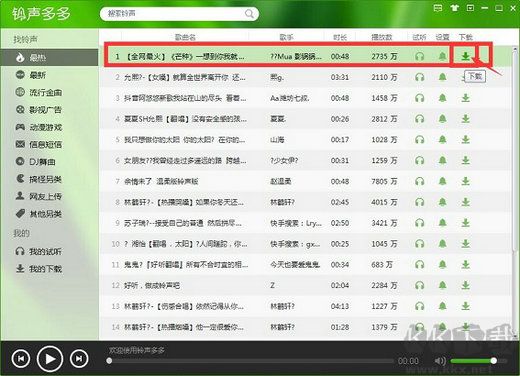Open 我的试听 list

click(49, 251)
